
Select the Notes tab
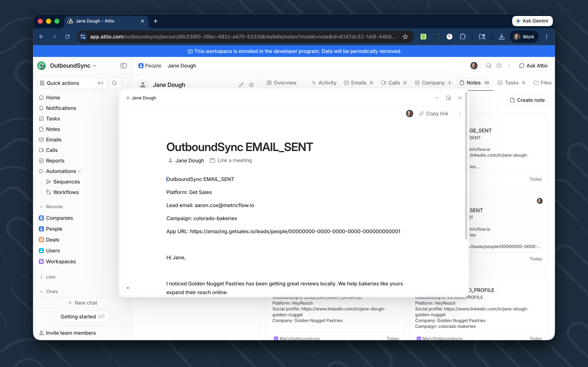pos(475,83)
